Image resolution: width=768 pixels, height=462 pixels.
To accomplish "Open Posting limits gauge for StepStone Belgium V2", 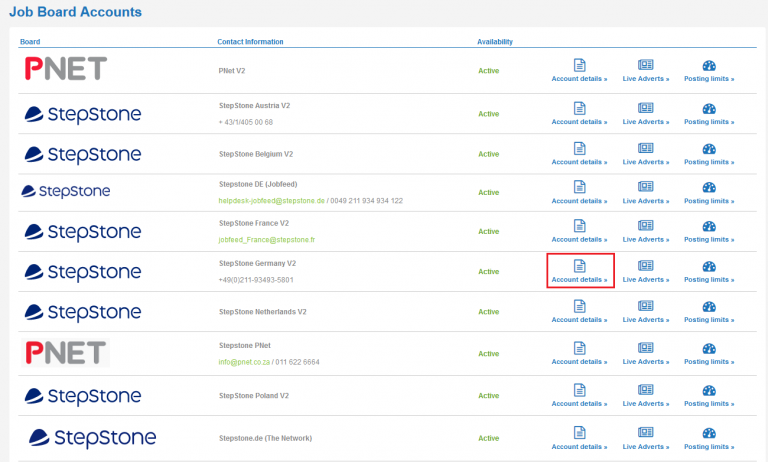I will tap(709, 148).
